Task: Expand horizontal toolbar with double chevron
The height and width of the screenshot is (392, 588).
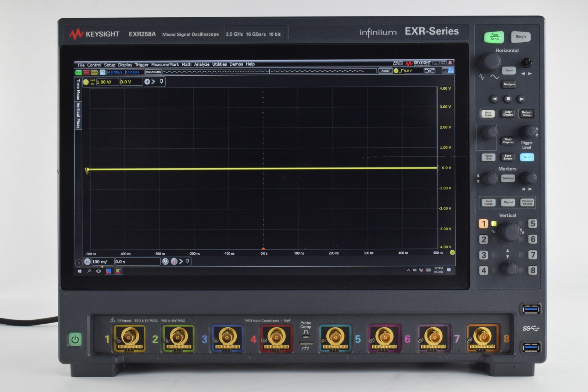Action: [181, 262]
